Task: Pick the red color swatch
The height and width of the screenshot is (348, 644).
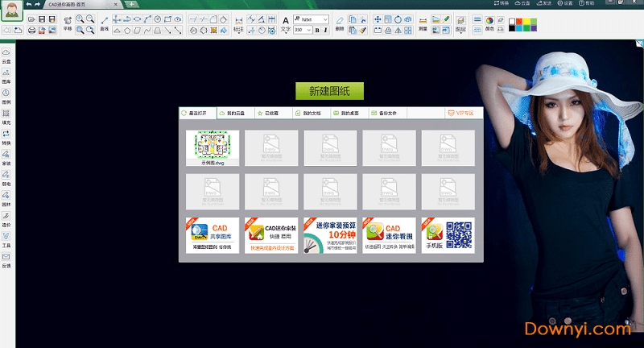Action: (x=521, y=19)
